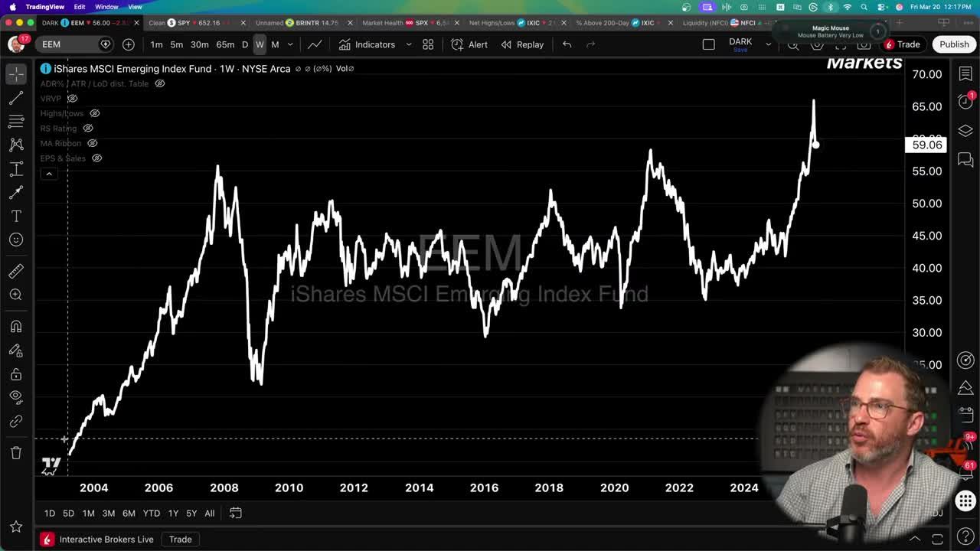This screenshot has width=980, height=551.
Task: Expand the time interval dropdown
Action: click(x=289, y=44)
